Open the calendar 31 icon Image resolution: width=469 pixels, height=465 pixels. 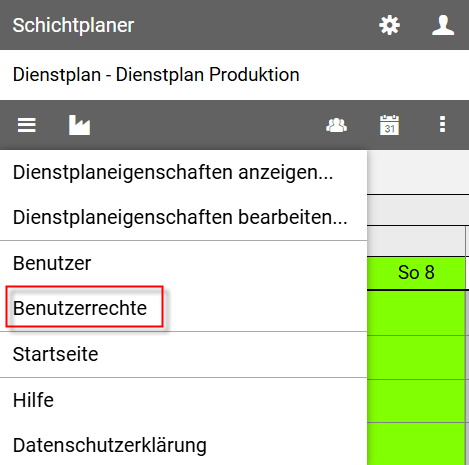click(389, 125)
